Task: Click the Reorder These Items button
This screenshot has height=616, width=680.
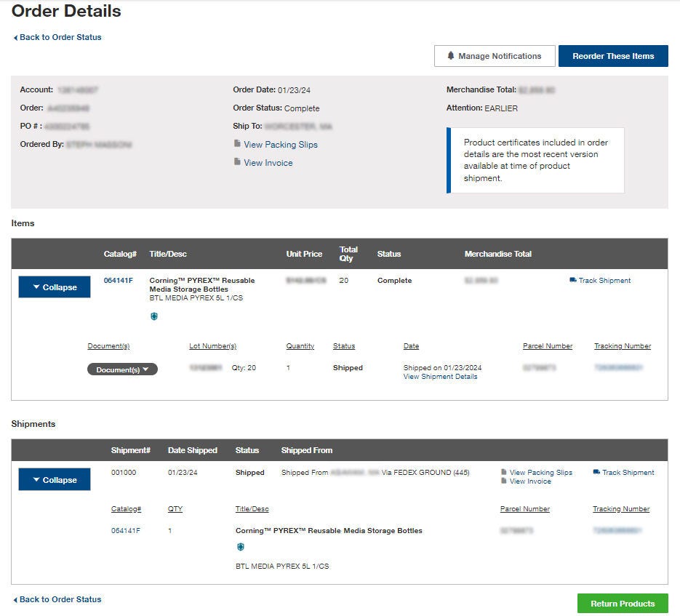Action: point(613,55)
